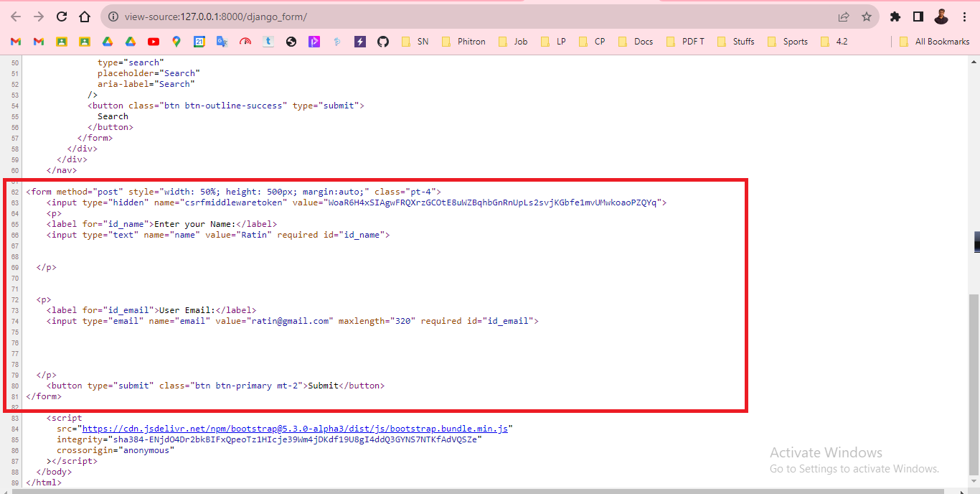Click the crossorigin="anonymous" line
The image size is (980, 494).
click(116, 450)
